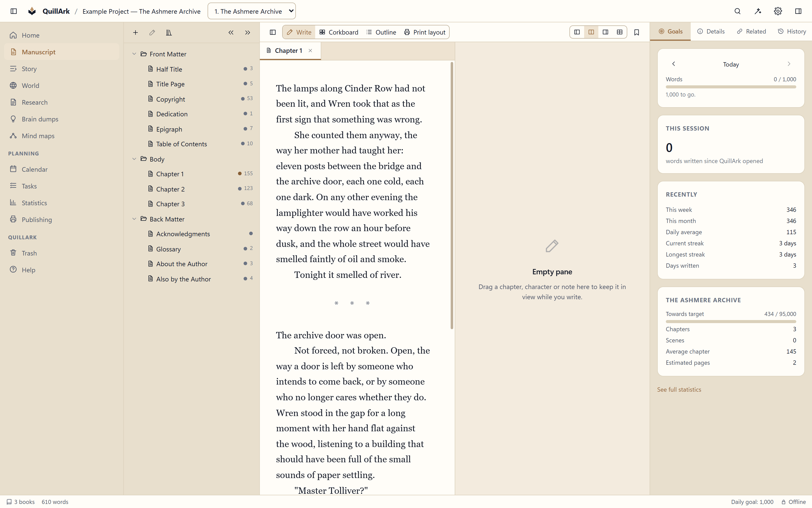The height and width of the screenshot is (508, 812).
Task: Open Research section
Action: point(62,102)
